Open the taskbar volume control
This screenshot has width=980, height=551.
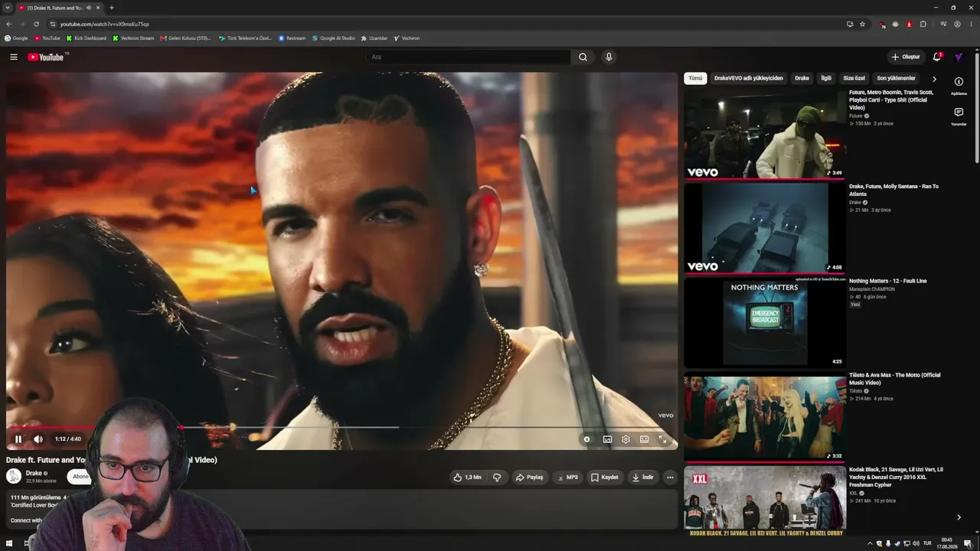pos(916,543)
